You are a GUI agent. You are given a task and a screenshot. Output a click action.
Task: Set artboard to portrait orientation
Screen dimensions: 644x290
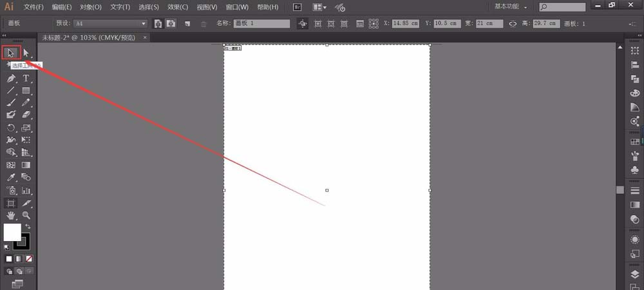tap(158, 24)
